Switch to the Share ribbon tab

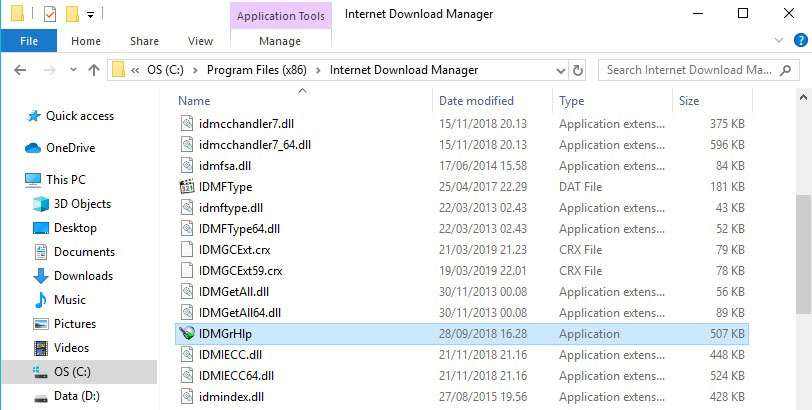[144, 41]
